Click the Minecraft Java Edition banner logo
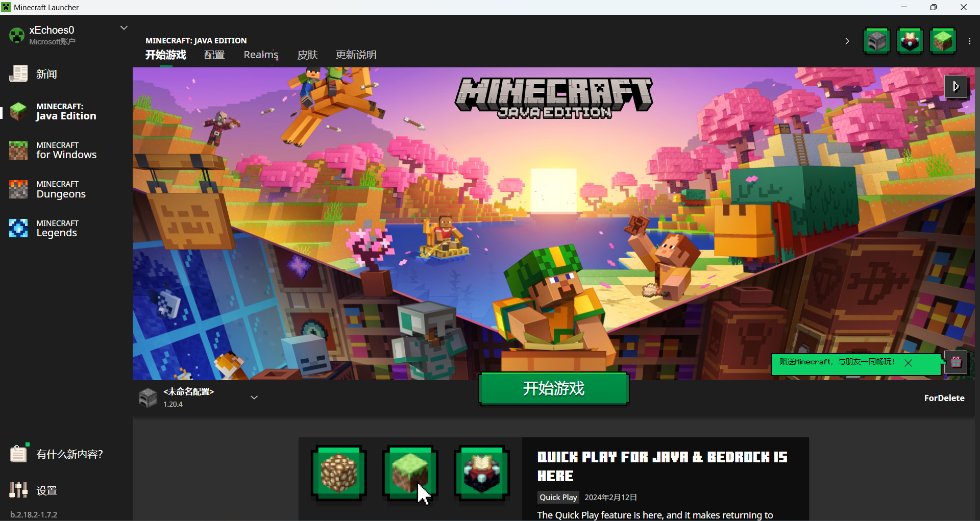 point(554,98)
